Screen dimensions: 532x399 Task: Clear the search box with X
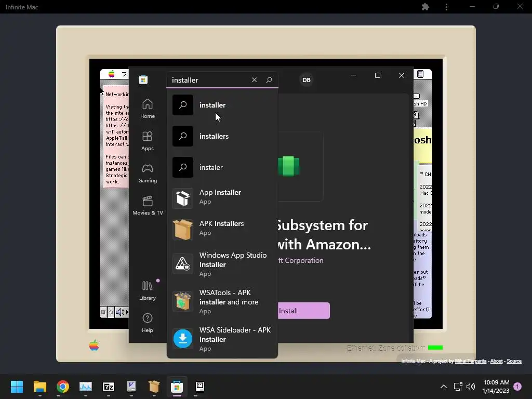pyautogui.click(x=254, y=79)
